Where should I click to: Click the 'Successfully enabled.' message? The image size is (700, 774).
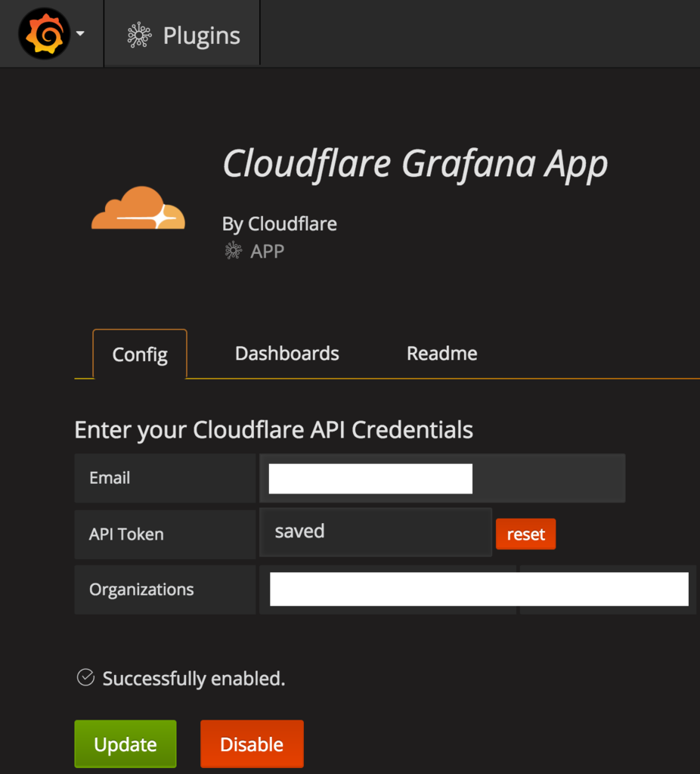coord(194,679)
